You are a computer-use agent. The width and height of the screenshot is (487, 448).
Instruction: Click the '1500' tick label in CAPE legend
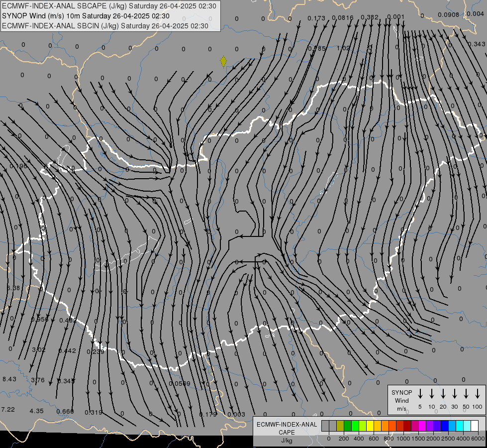[x=418, y=439]
